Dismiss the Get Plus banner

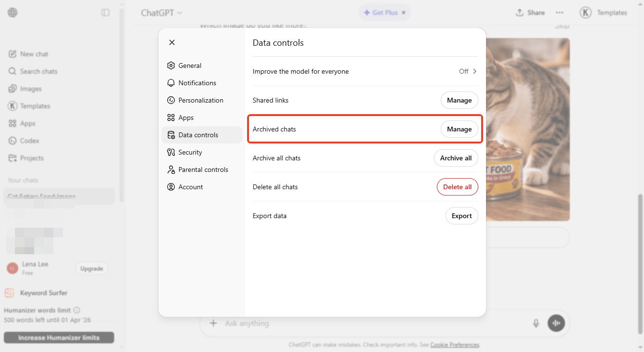pos(404,13)
